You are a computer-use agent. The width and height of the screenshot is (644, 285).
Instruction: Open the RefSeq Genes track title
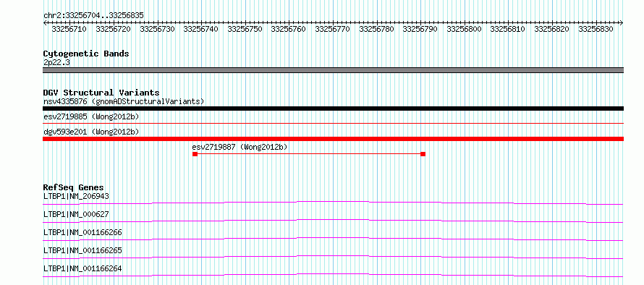click(74, 187)
